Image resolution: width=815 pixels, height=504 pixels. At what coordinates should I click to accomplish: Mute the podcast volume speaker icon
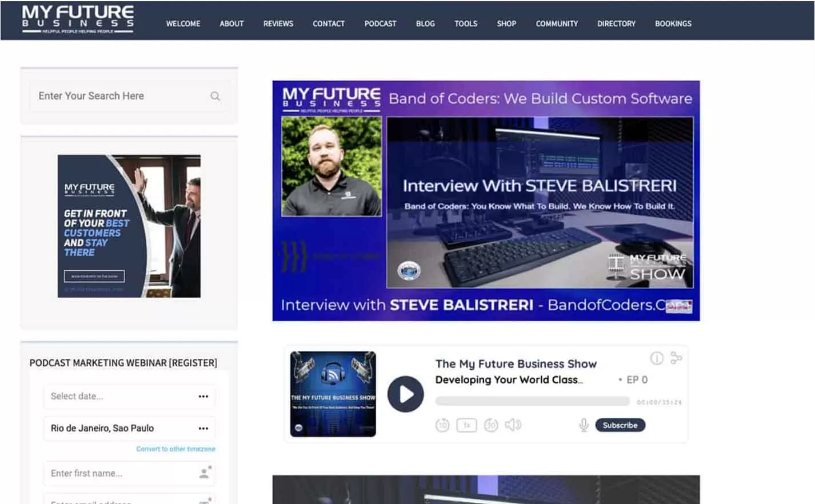tap(513, 425)
